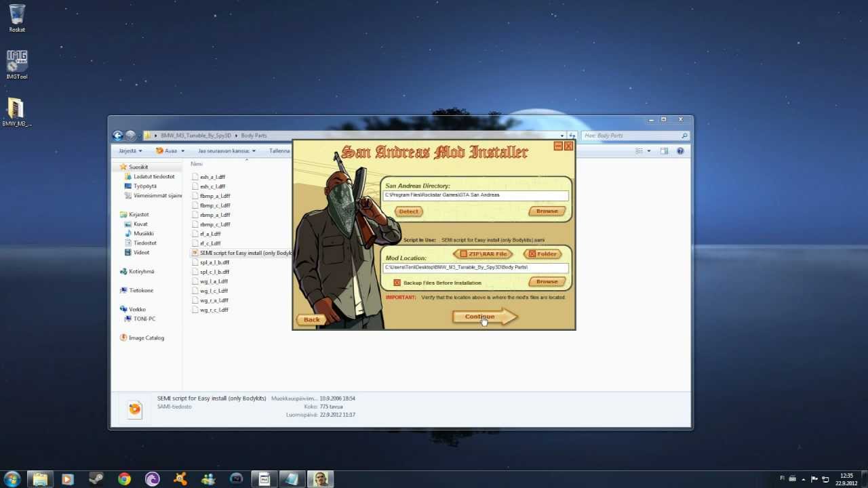Toggle the Explorer preview pane icon
868x488 pixels.
click(664, 151)
